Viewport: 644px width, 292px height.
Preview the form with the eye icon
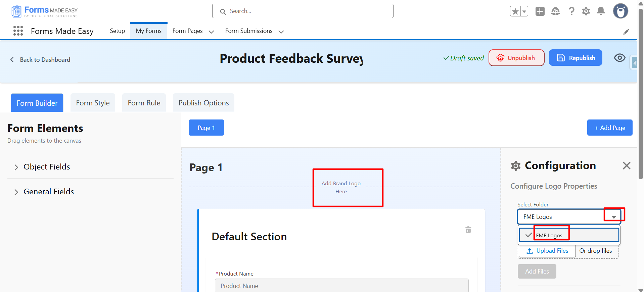(x=619, y=58)
